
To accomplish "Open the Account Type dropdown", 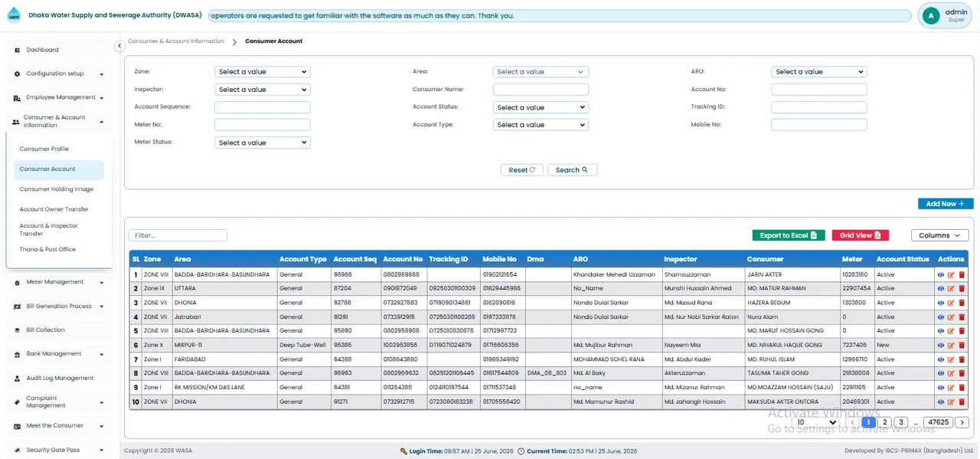I will [541, 125].
